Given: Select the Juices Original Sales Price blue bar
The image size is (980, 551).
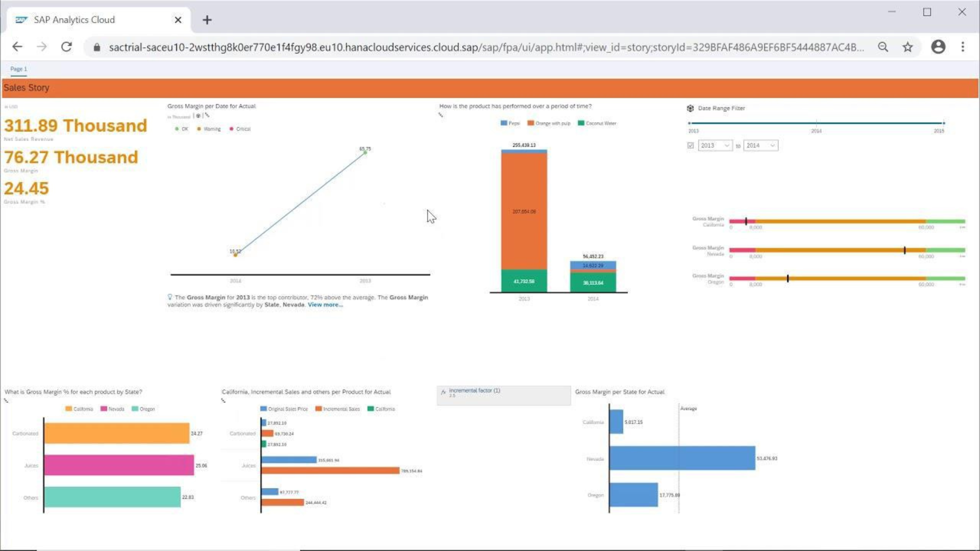Looking at the screenshot, I should tap(289, 460).
